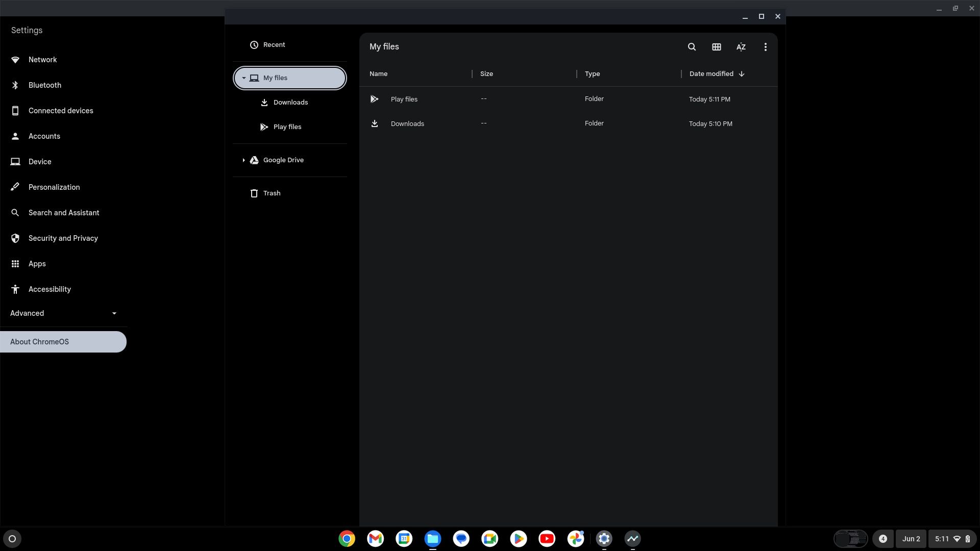Viewport: 980px width, 551px height.
Task: Open Security and Privacy settings
Action: point(63,238)
